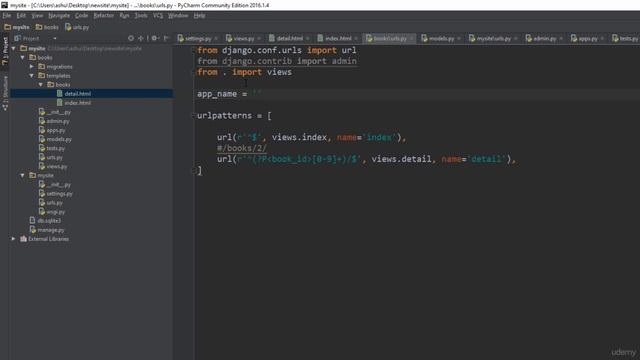Image resolution: width=640 pixels, height=360 pixels.
Task: Switch to the admin.py editor tab
Action: [544, 38]
